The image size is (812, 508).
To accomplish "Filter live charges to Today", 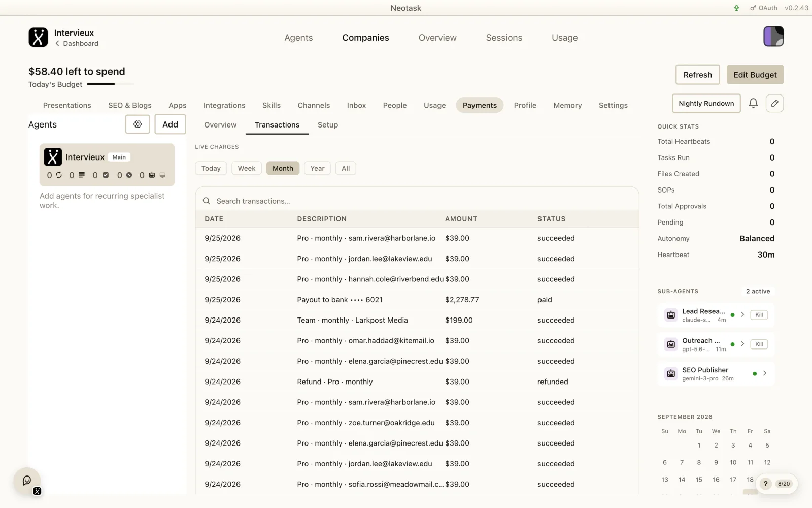I will pos(211,168).
